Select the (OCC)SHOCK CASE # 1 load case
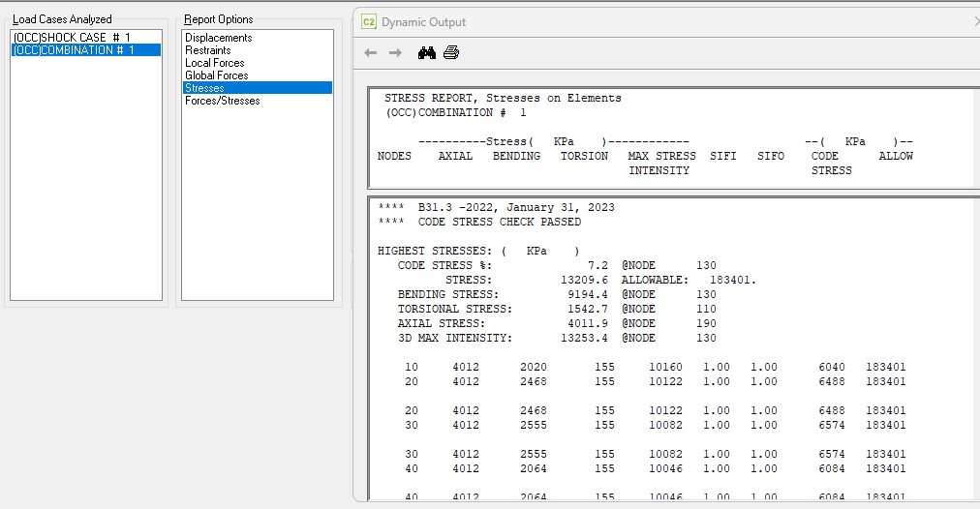The height and width of the screenshot is (509, 980). 72,38
